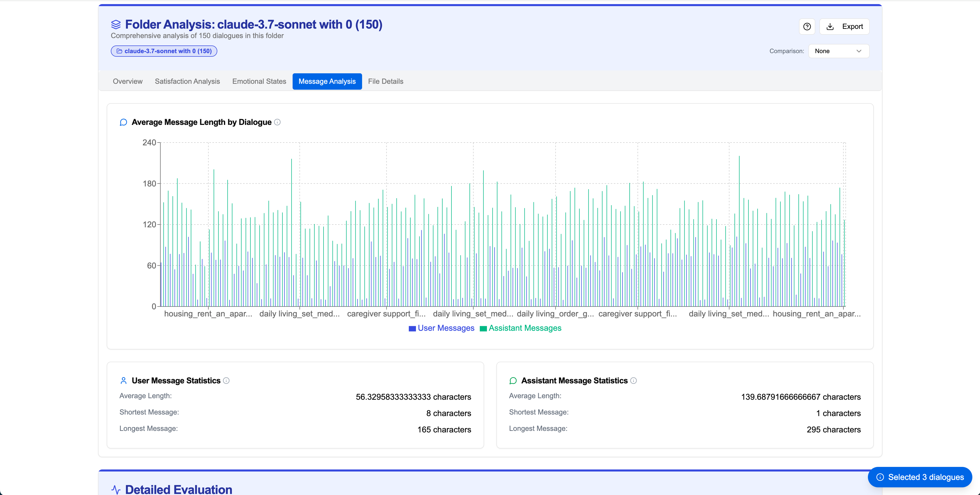This screenshot has width=980, height=495.
Task: Click the chat bubble icon beside Average Message Length
Action: [123, 122]
